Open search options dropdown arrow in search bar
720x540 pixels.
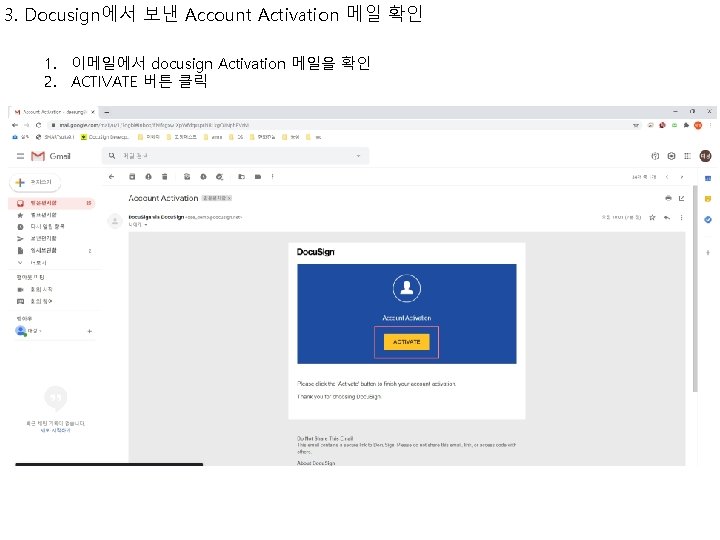358,156
